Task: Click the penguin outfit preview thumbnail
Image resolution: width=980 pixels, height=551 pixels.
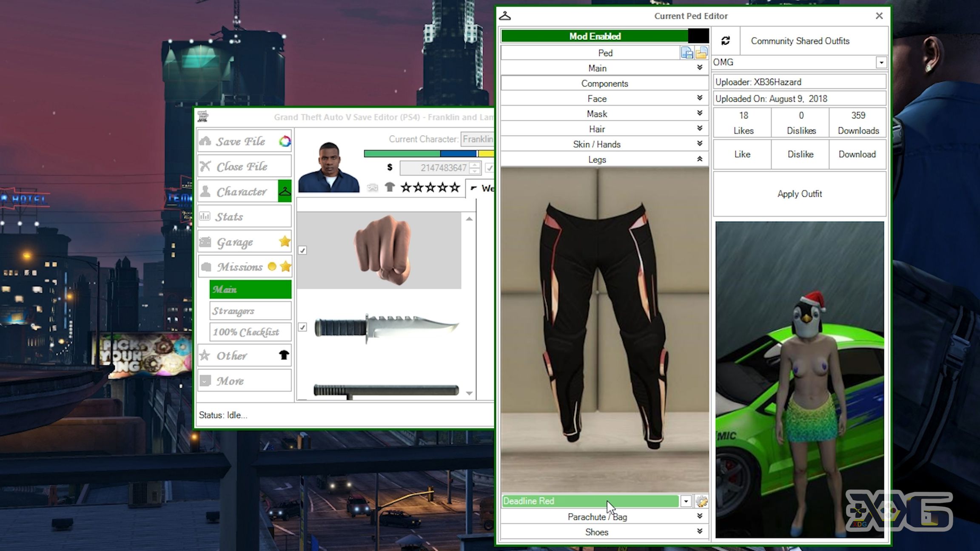Action: pyautogui.click(x=800, y=379)
